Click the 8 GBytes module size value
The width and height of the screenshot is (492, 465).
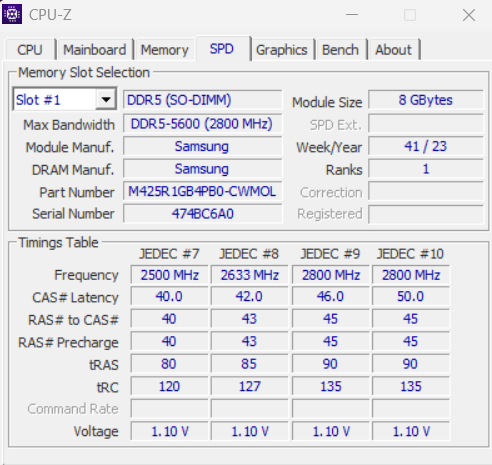426,100
